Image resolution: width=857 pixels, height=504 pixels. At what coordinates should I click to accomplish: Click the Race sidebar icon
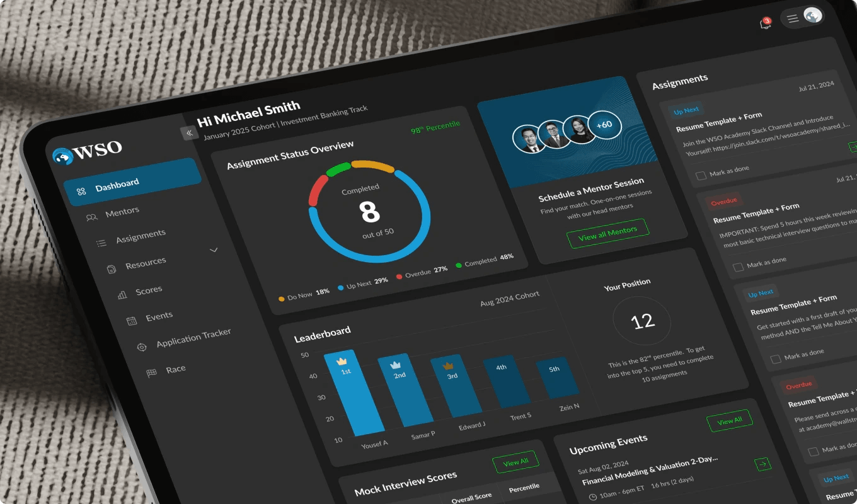point(151,373)
